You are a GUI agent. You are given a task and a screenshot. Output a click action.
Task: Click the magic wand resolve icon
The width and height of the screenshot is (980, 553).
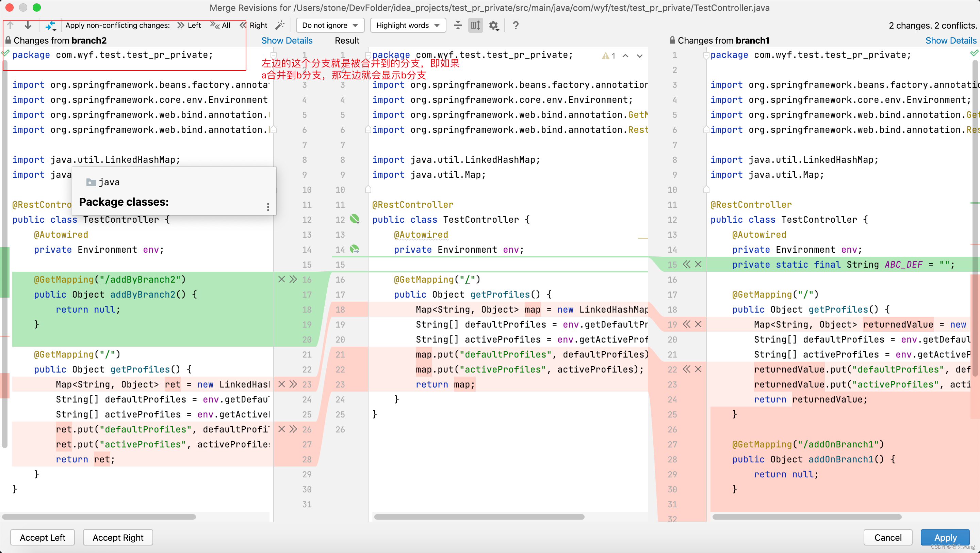click(x=280, y=26)
